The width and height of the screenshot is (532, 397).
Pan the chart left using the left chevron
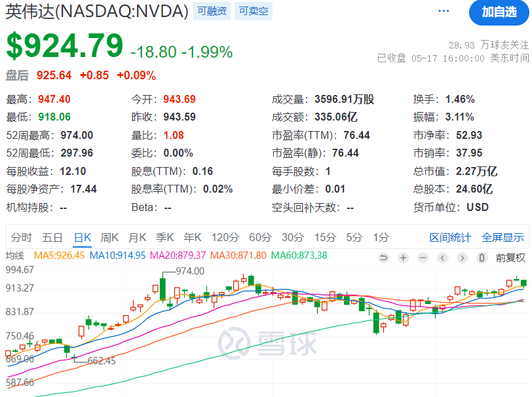(443, 257)
